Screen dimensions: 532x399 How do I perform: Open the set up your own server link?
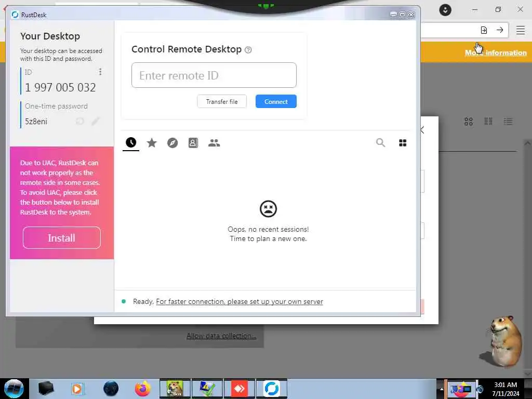(x=240, y=302)
